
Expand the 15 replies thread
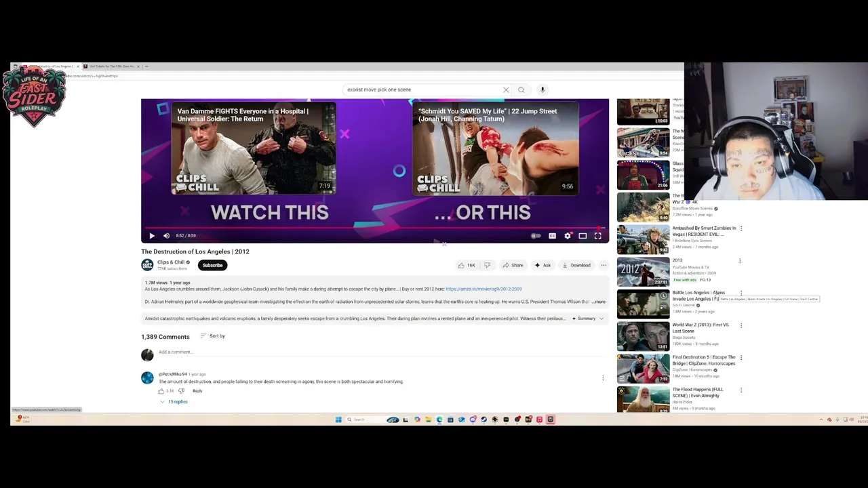coord(174,402)
